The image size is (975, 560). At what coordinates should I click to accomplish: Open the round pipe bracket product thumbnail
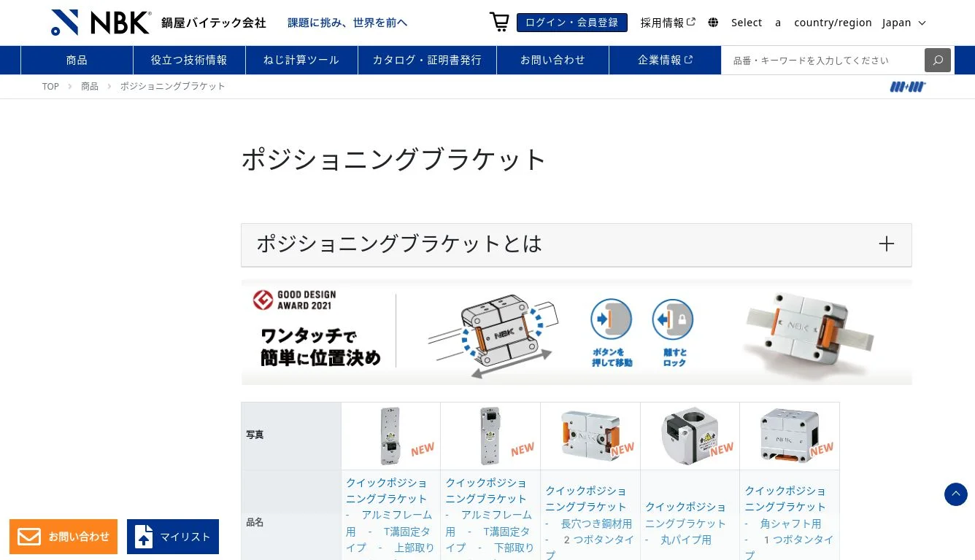click(x=690, y=436)
